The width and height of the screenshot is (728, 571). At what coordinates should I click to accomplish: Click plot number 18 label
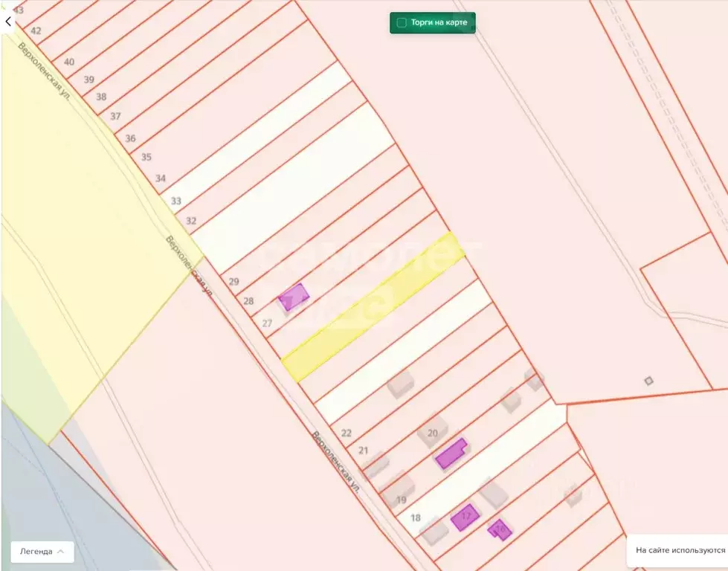(x=416, y=517)
